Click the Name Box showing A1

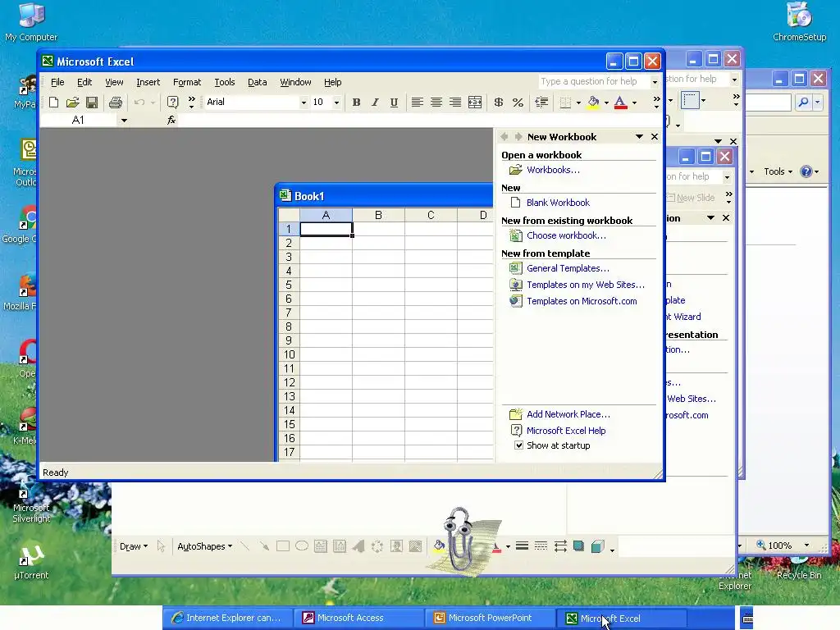tap(79, 121)
